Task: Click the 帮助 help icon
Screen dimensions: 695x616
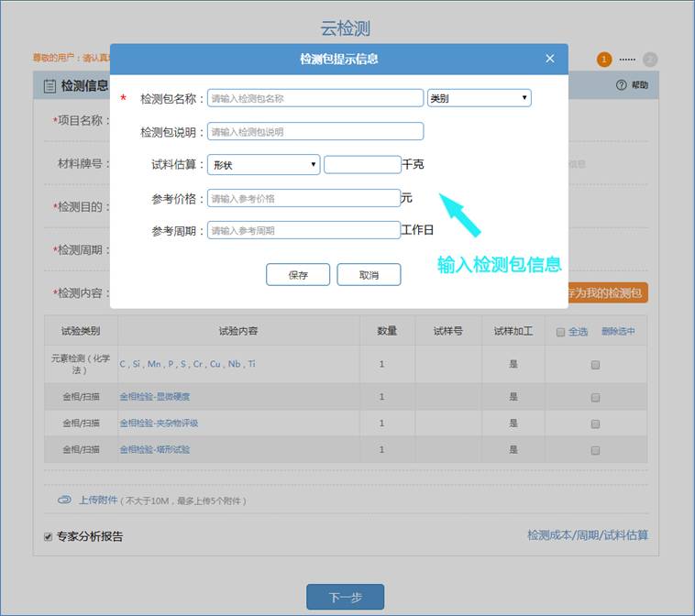Action: (621, 85)
